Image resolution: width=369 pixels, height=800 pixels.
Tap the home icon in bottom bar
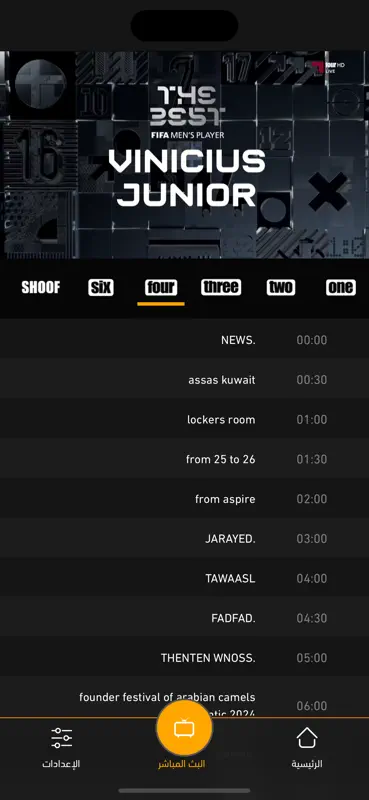click(x=307, y=738)
